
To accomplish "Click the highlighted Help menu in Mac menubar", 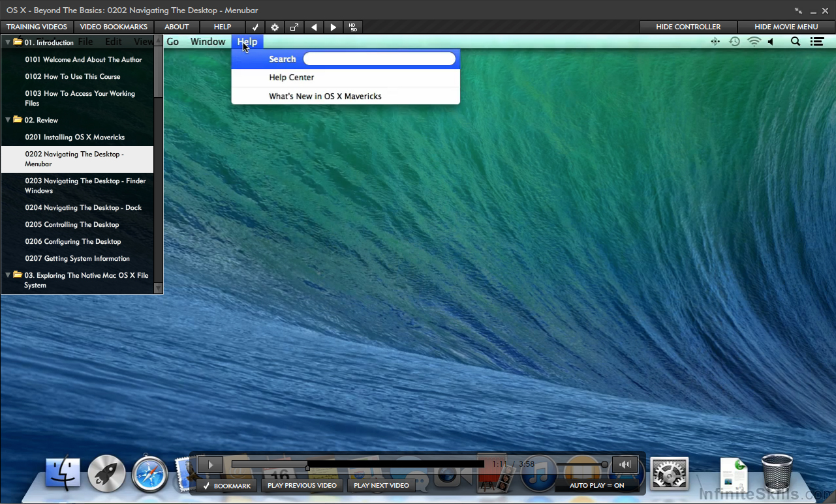I will click(x=247, y=42).
